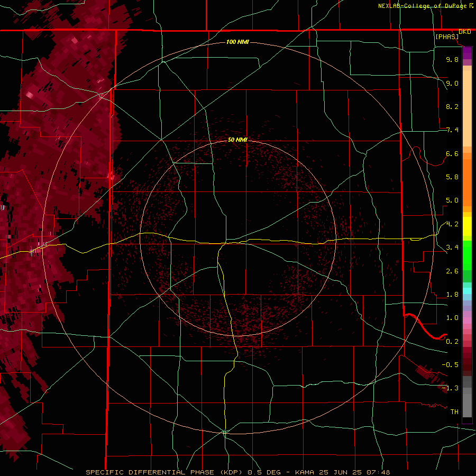The height and width of the screenshot is (476, 476).
Task: Click the "DKD" label at top right
Action: [465, 32]
